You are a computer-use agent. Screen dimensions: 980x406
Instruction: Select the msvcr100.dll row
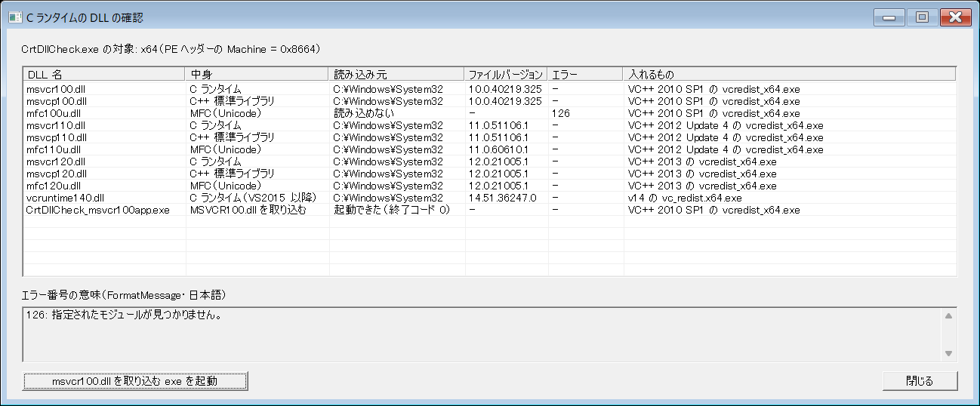(x=490, y=89)
